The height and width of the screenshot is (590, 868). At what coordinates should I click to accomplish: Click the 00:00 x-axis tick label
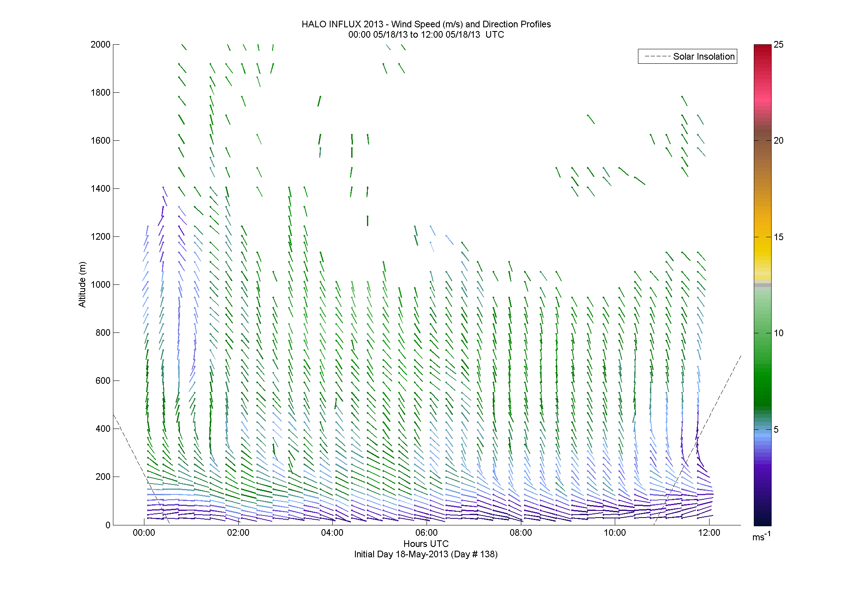(x=144, y=533)
